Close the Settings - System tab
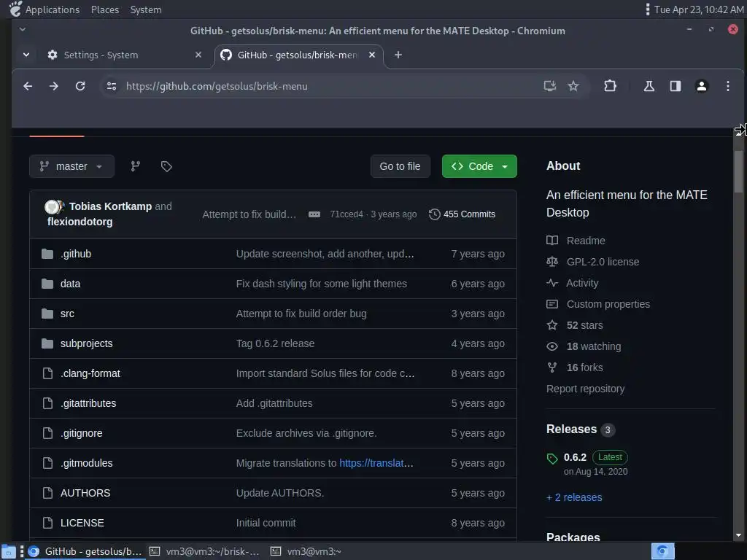The width and height of the screenshot is (747, 560). (198, 55)
